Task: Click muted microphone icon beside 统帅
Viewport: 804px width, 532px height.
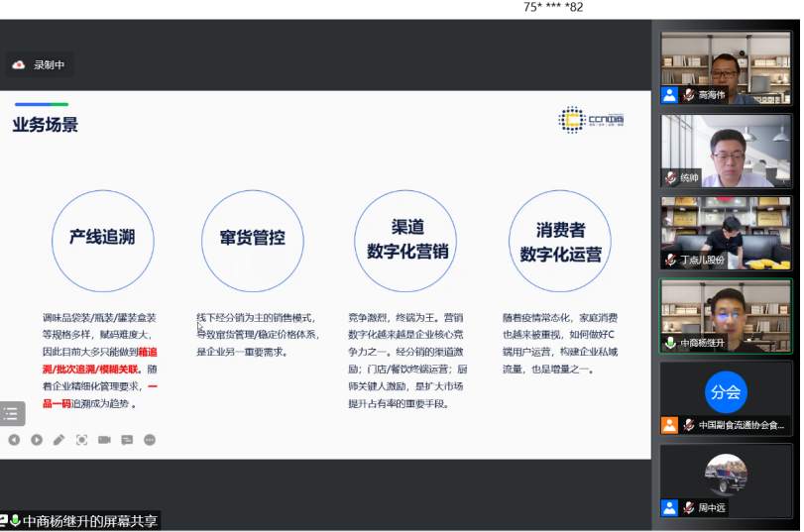Action: click(670, 178)
